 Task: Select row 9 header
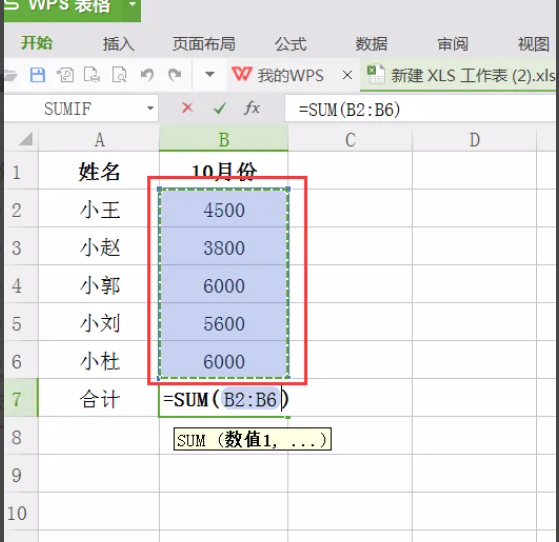click(21, 474)
